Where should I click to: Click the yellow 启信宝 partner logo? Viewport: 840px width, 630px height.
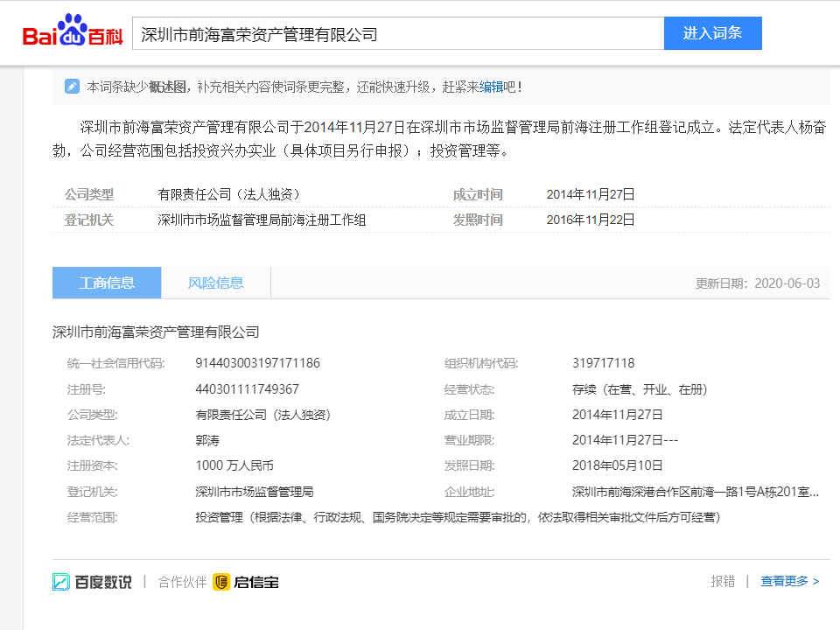[x=221, y=582]
